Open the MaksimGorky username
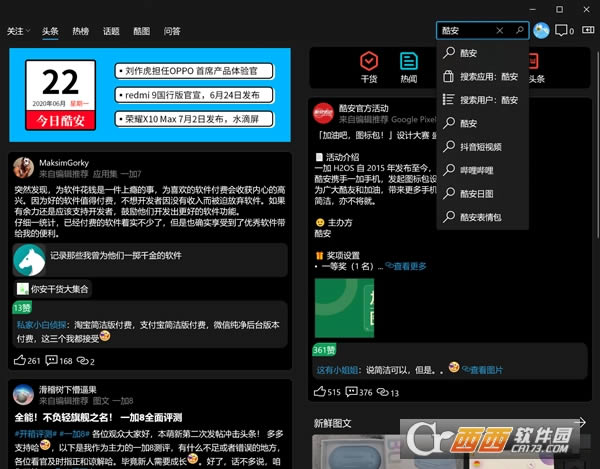600x469 pixels. [64, 163]
